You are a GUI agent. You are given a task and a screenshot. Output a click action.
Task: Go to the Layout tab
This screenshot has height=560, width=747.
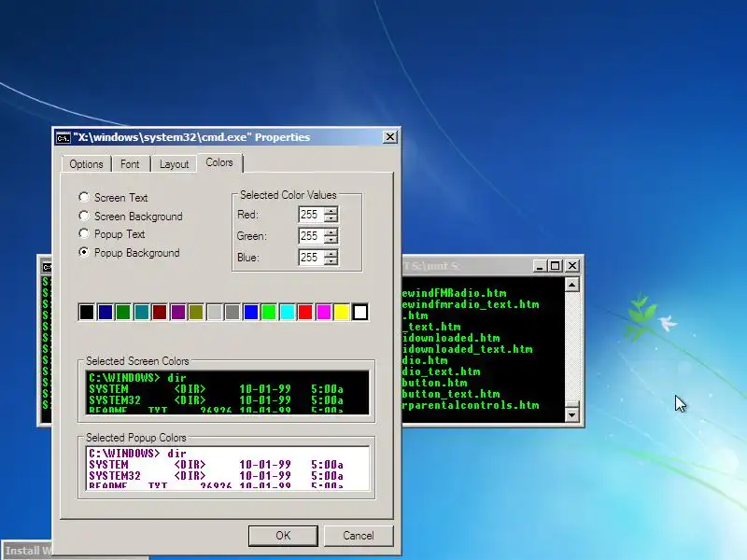[x=174, y=164]
